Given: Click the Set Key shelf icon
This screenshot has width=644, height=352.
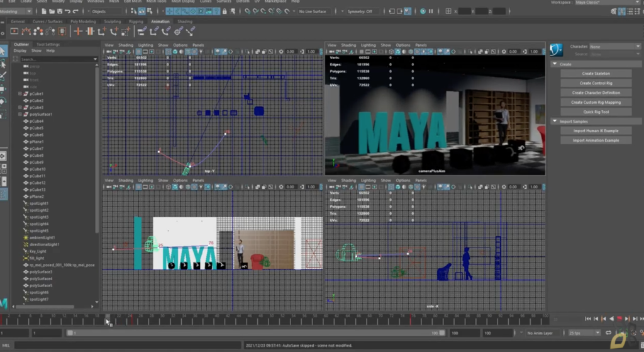Looking at the screenshot, I should (77, 31).
